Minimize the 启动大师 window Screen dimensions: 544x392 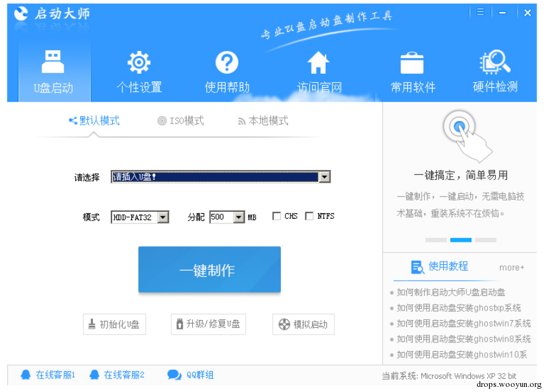tap(503, 13)
